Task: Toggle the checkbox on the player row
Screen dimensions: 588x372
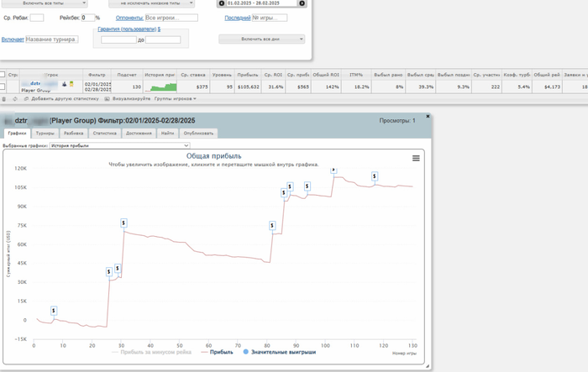Action: click(x=3, y=86)
